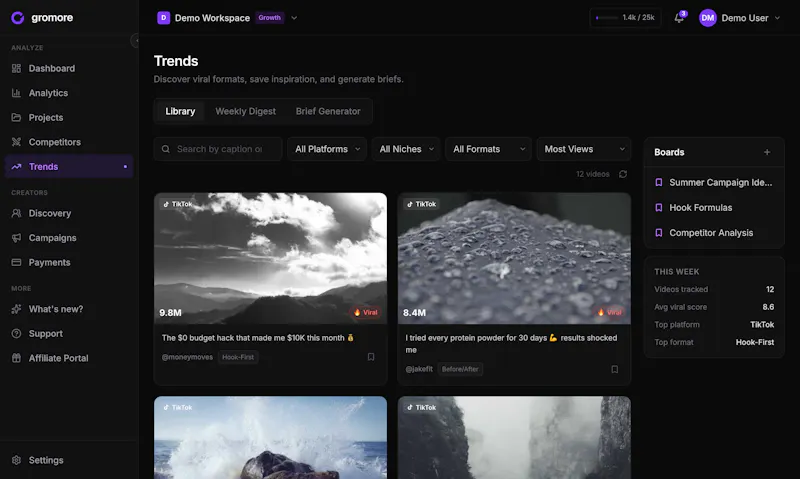Bookmark the $0 budget hack video
800x479 pixels.
371,357
